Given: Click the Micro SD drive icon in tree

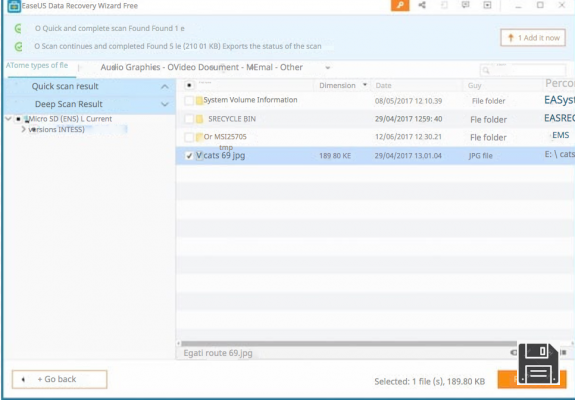Looking at the screenshot, I should pyautogui.click(x=27, y=119).
